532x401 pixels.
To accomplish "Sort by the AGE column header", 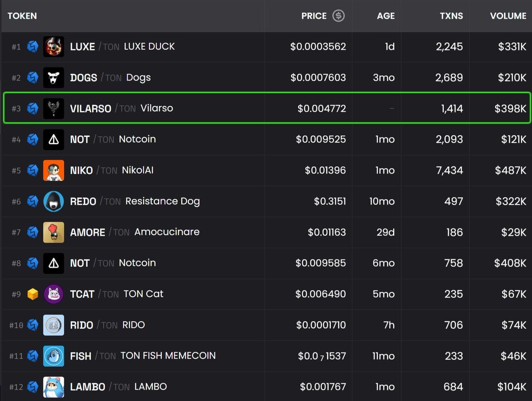I will click(x=386, y=16).
